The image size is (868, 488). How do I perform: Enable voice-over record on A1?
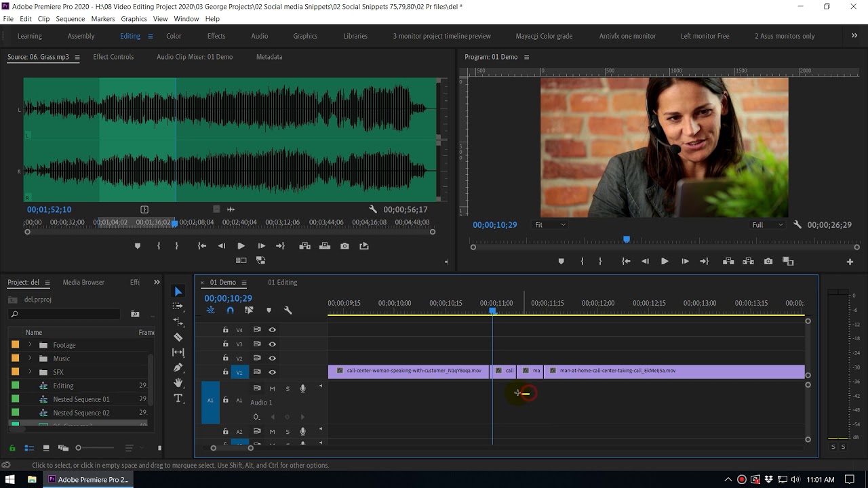[x=303, y=388]
